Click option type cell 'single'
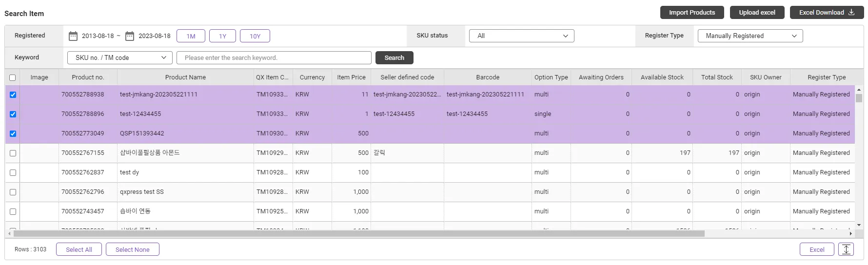 point(543,114)
